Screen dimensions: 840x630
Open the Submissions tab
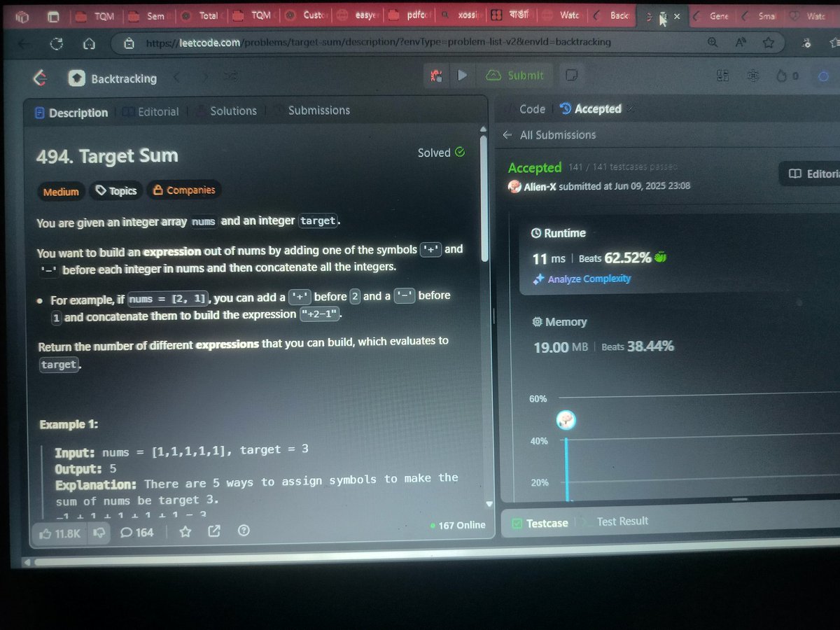click(x=318, y=111)
